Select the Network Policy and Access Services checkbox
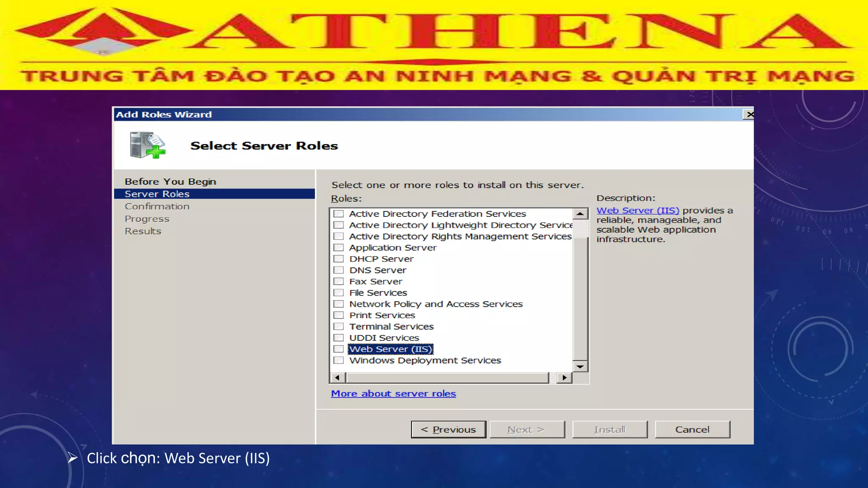This screenshot has height=488, width=868. [x=338, y=304]
